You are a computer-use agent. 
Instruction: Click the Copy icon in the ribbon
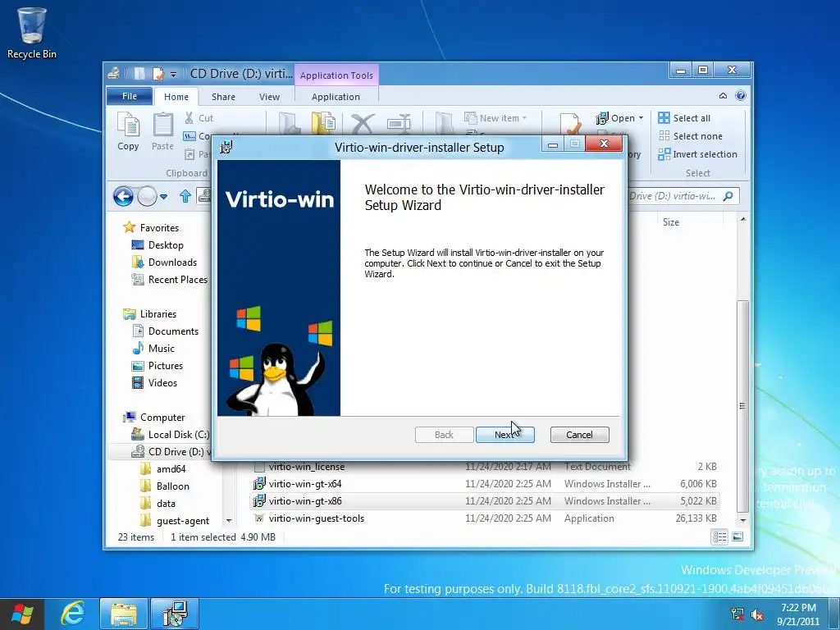(128, 125)
